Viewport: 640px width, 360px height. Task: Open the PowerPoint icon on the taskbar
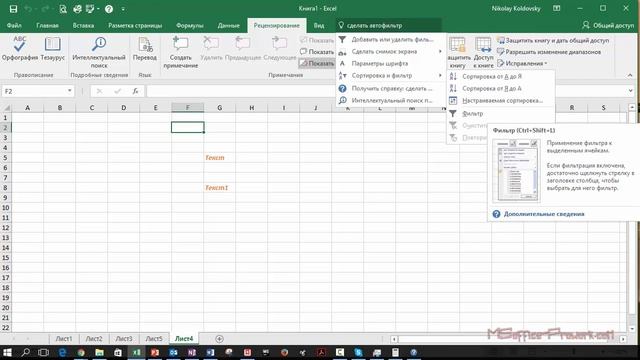pyautogui.click(x=155, y=352)
